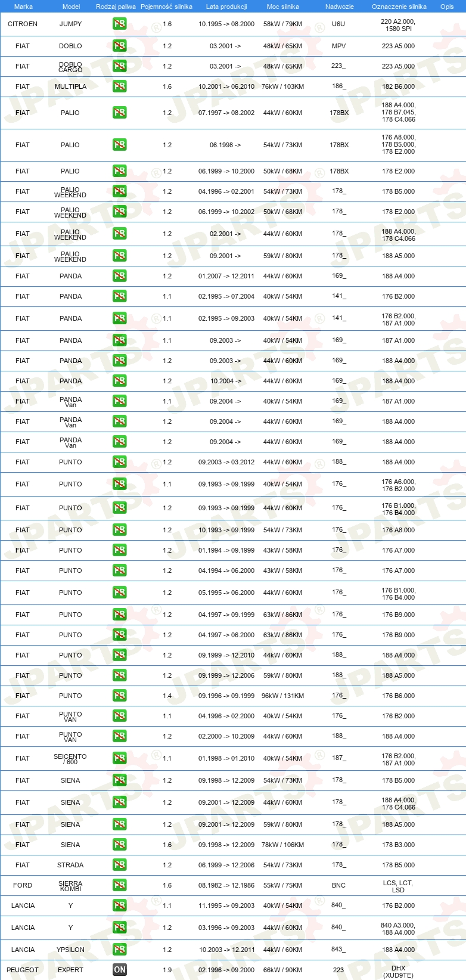This screenshot has width=466, height=980.
Task: Select the JUMPY model cell
Action: (x=71, y=24)
